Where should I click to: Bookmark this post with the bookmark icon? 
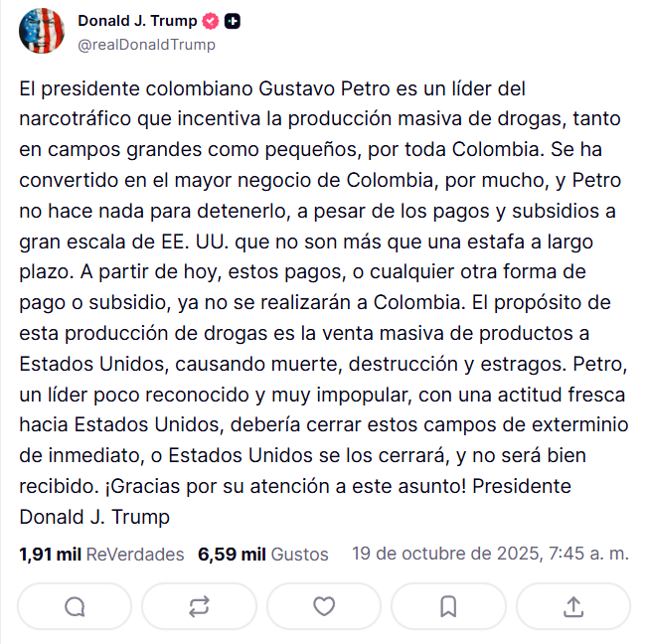click(448, 606)
